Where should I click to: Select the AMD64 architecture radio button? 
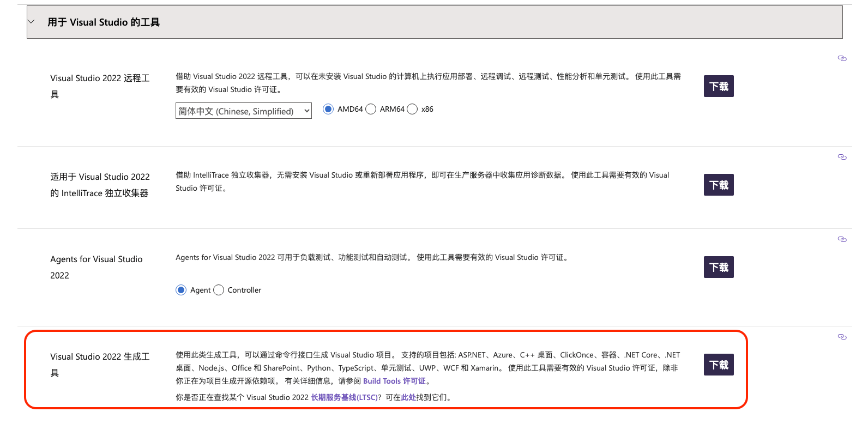pos(328,109)
